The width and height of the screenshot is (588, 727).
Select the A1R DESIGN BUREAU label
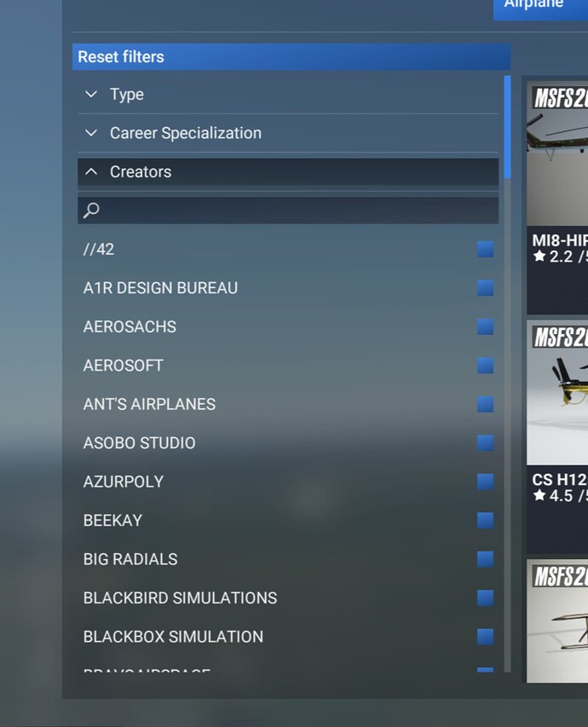coord(160,288)
